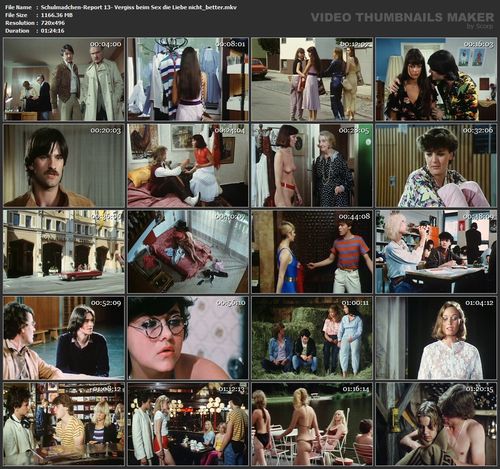Pick the street scene thumbnail at 00:12:02
Image resolution: width=500 pixels, height=469 pixels.
pyautogui.click(x=312, y=79)
